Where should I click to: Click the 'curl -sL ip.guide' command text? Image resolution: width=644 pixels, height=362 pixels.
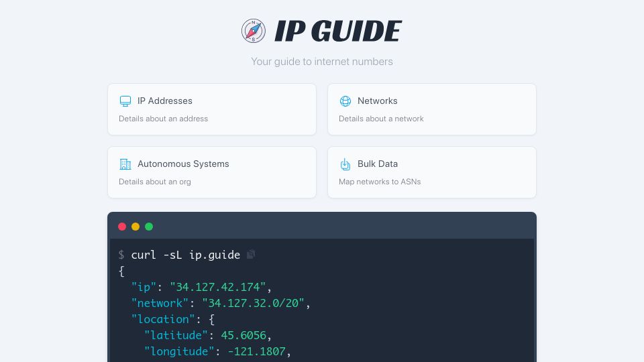pos(186,255)
